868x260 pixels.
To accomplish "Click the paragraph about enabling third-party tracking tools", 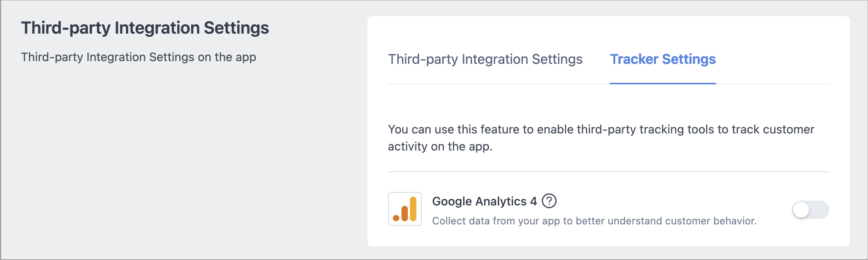I will point(601,138).
